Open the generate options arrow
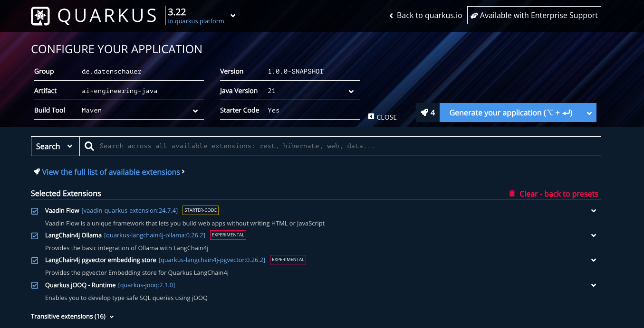644x328 pixels. pos(589,112)
